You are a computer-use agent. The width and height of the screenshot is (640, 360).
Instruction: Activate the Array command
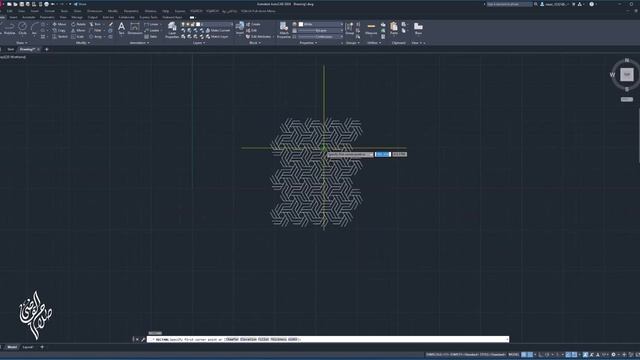[x=96, y=36]
